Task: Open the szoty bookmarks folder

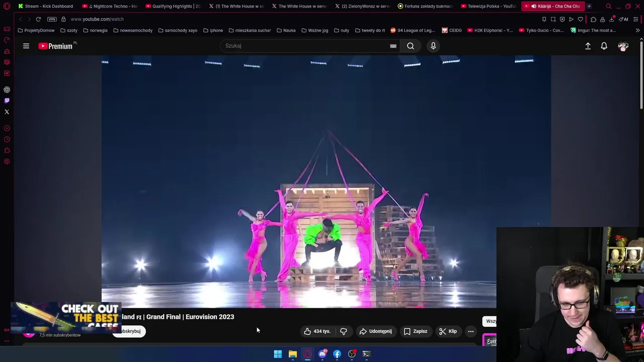Action: (x=69, y=30)
